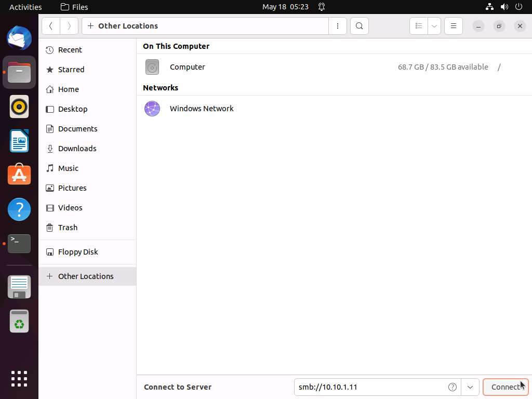The image size is (532, 399).
Task: Open the hamburger main menu
Action: tap(453, 26)
